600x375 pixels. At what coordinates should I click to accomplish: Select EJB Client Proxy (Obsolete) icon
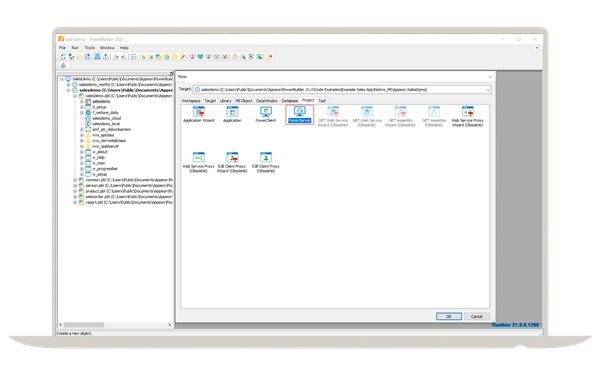pyautogui.click(x=266, y=163)
